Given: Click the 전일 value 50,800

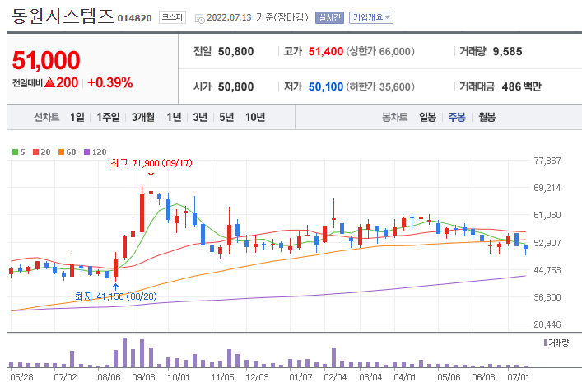Looking at the screenshot, I should point(235,51).
